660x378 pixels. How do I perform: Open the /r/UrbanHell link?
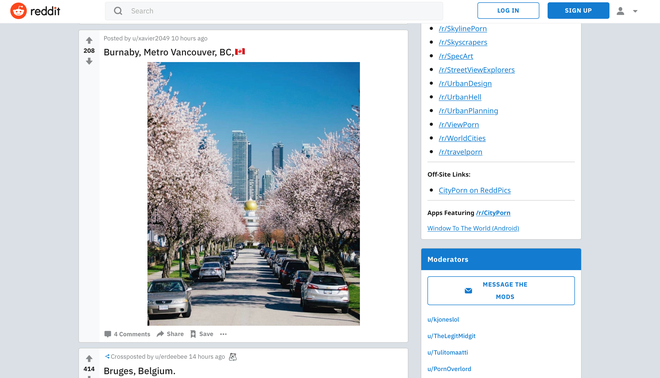click(x=460, y=97)
